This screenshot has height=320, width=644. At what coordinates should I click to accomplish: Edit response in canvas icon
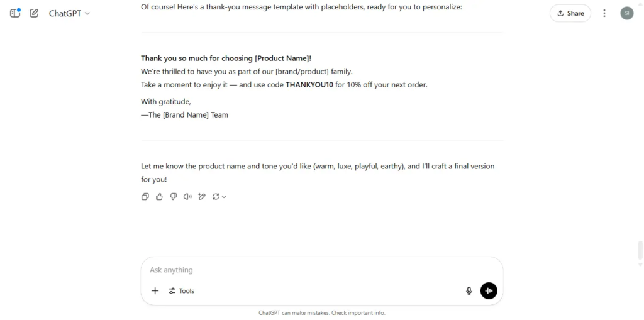pos(202,197)
